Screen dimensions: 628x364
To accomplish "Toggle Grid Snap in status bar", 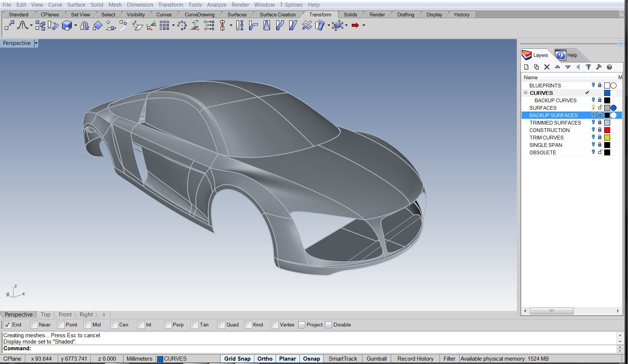I will [x=237, y=359].
